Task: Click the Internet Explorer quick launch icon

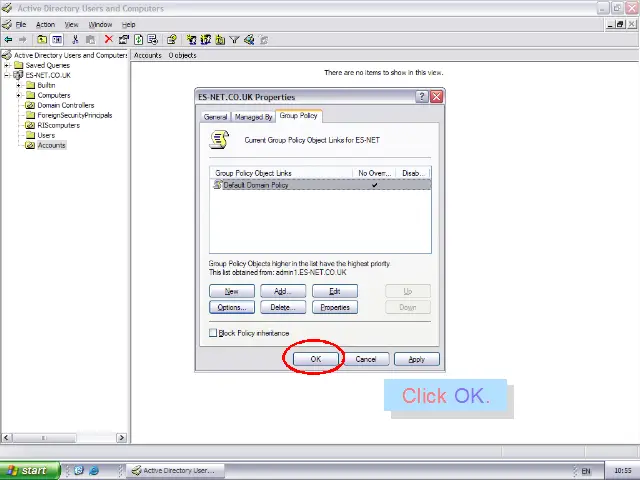Action: tap(94, 470)
